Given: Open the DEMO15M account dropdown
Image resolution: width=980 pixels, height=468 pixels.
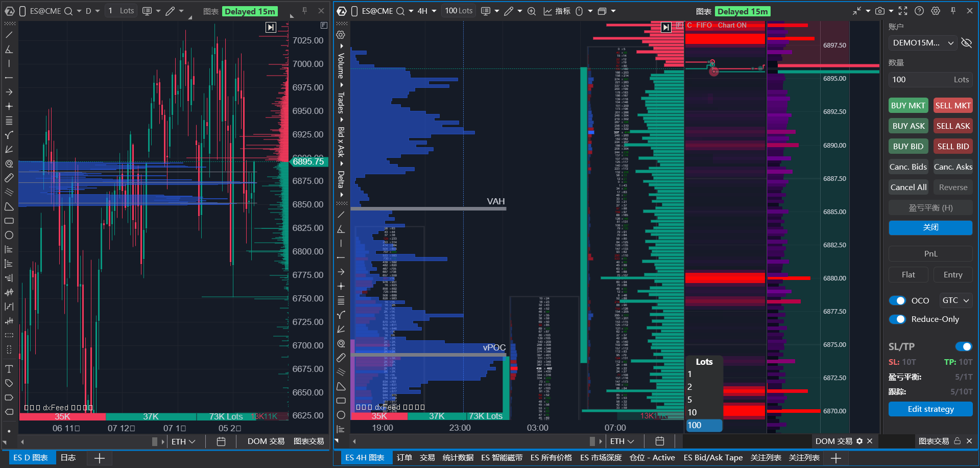Looking at the screenshot, I should pos(923,43).
